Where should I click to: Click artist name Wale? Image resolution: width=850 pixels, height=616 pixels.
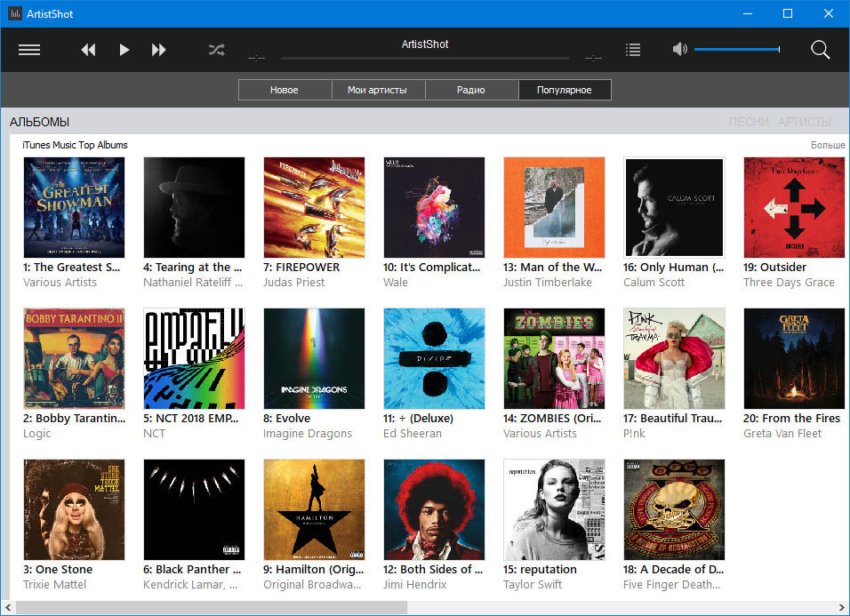coord(396,283)
